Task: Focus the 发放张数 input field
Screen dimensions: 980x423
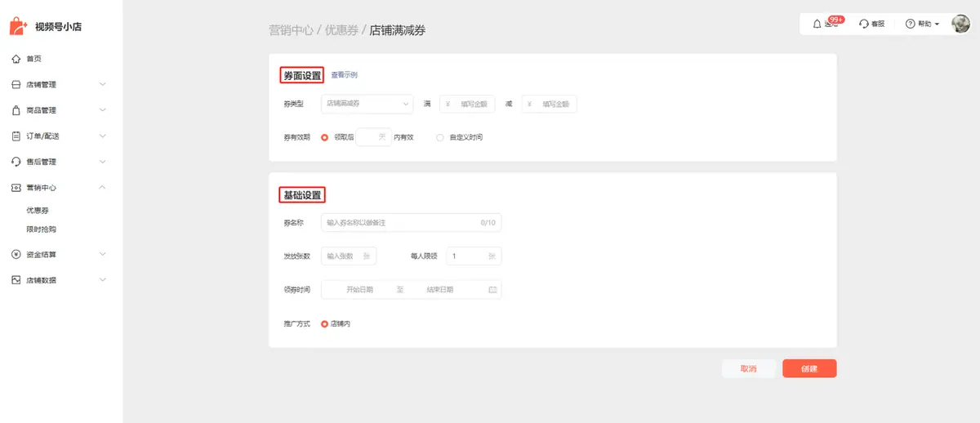Action: point(349,256)
